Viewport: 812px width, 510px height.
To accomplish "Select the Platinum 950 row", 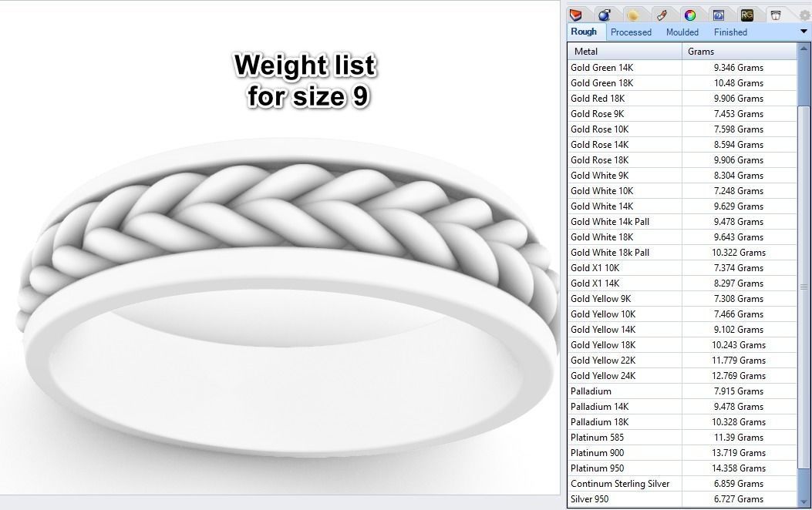I will pos(682,468).
